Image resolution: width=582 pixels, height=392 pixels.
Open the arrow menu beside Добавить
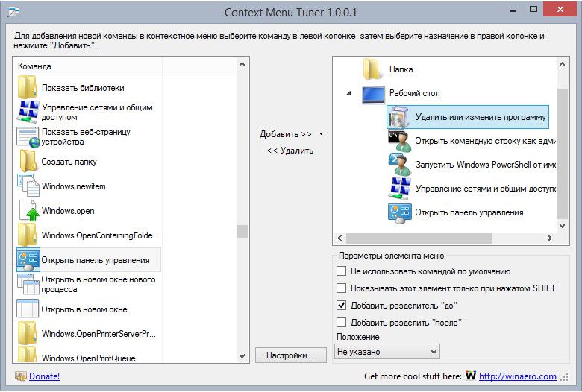(x=321, y=134)
